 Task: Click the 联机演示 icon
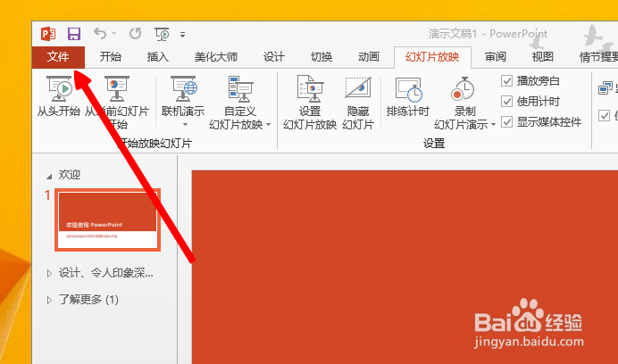pyautogui.click(x=183, y=89)
